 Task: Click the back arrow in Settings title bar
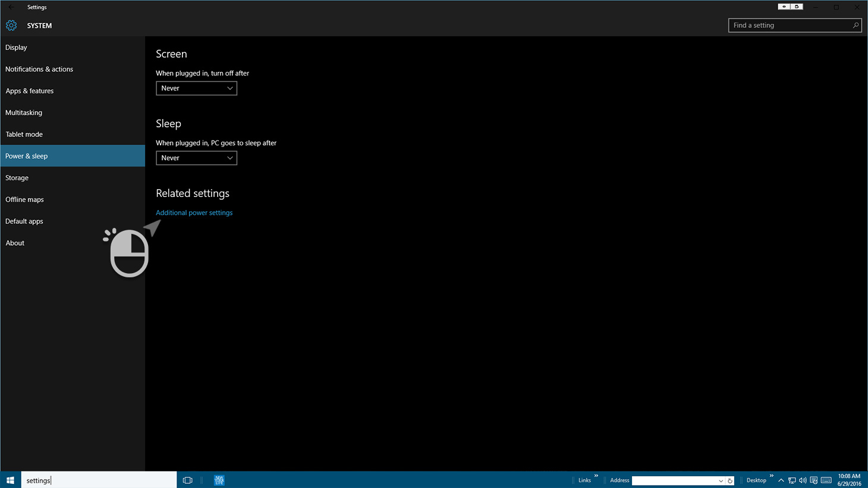pyautogui.click(x=11, y=7)
